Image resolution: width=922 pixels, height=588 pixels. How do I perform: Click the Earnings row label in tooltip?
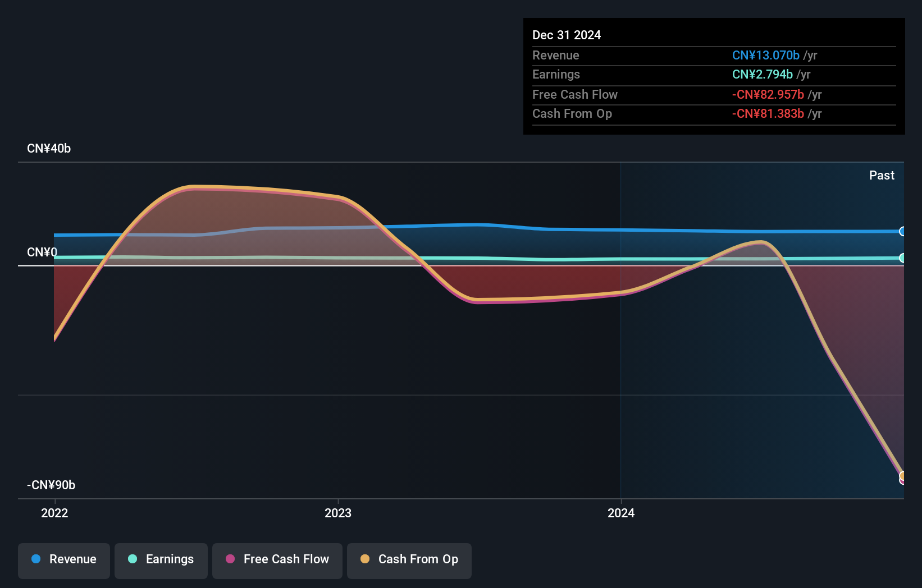(x=556, y=75)
